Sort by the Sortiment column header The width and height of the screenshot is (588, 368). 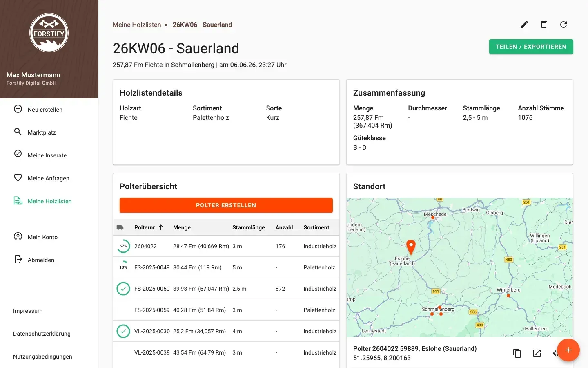point(316,227)
